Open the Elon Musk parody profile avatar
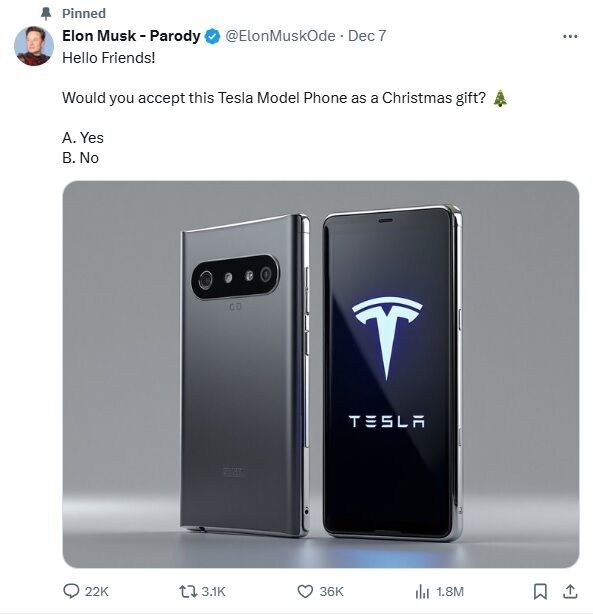The width and height of the screenshot is (593, 615). 34,45
